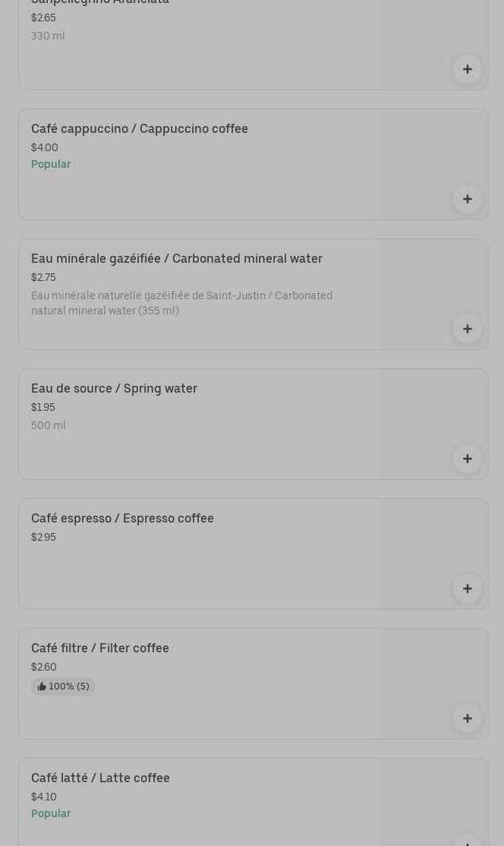Click the 100% (5) rating badge
The height and width of the screenshot is (846, 504).
coord(64,687)
